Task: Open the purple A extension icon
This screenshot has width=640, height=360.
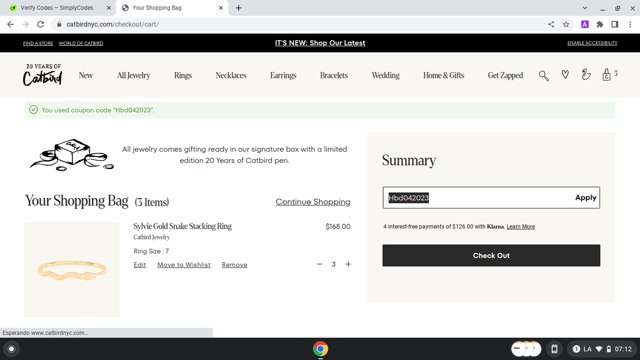Action: coord(585,24)
